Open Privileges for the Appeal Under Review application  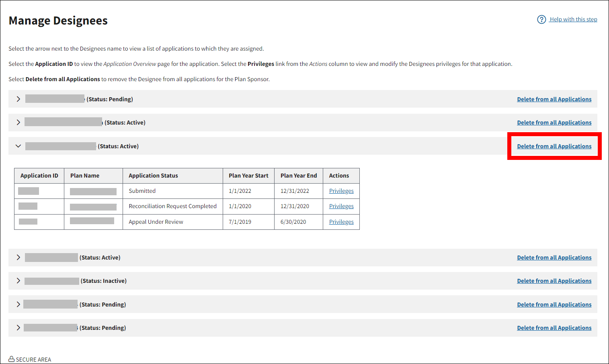tap(341, 222)
